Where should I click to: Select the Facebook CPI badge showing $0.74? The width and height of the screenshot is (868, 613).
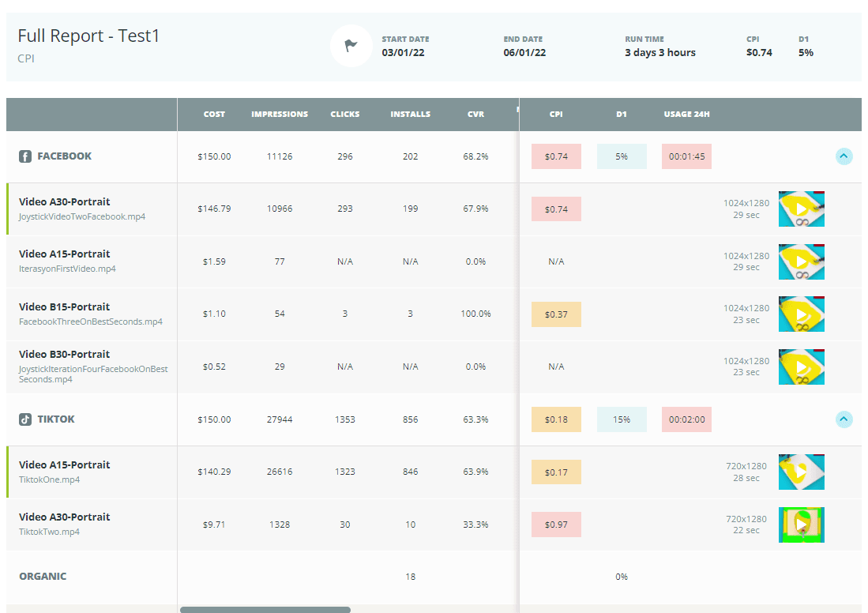pyautogui.click(x=556, y=156)
